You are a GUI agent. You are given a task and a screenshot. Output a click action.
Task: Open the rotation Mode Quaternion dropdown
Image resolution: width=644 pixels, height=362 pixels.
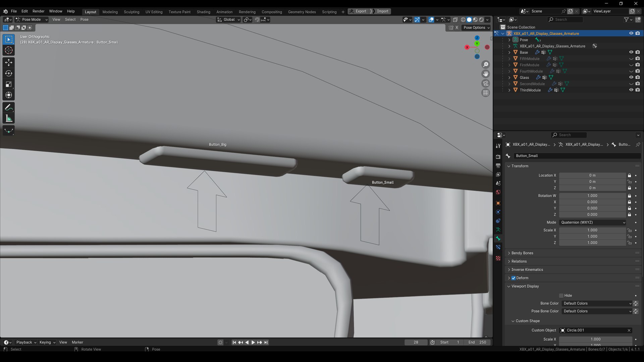tap(593, 223)
